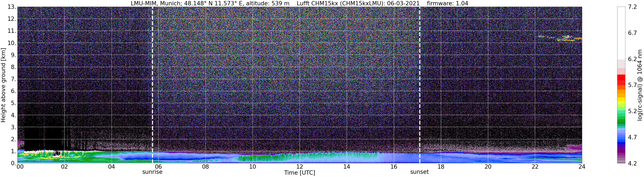
Task: Click the '12.' height axis tick label
Action: tap(12, 19)
